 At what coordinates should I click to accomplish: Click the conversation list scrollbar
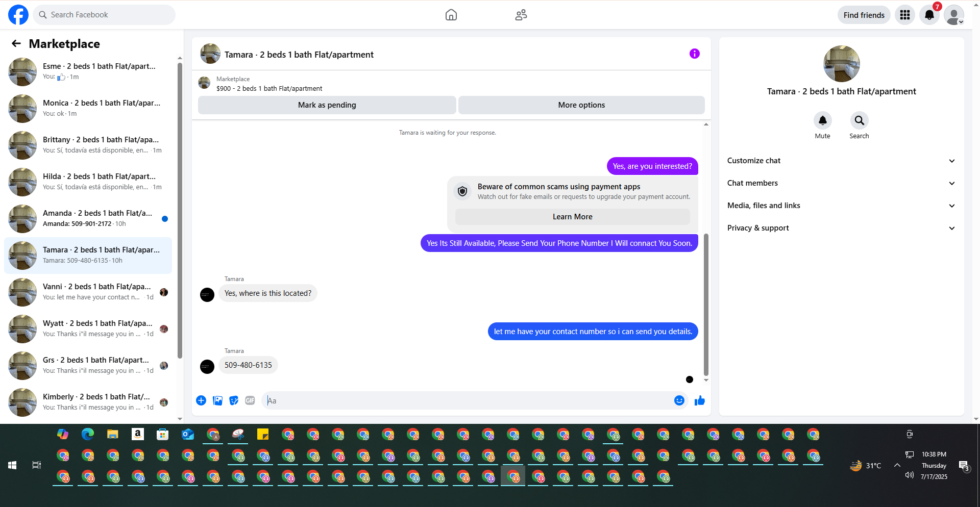coord(180,210)
